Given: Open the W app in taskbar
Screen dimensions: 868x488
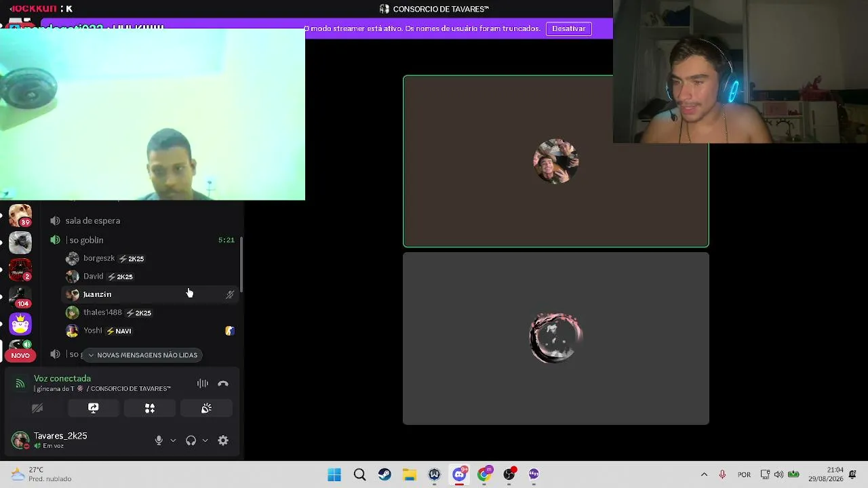Looking at the screenshot, I should (x=435, y=474).
